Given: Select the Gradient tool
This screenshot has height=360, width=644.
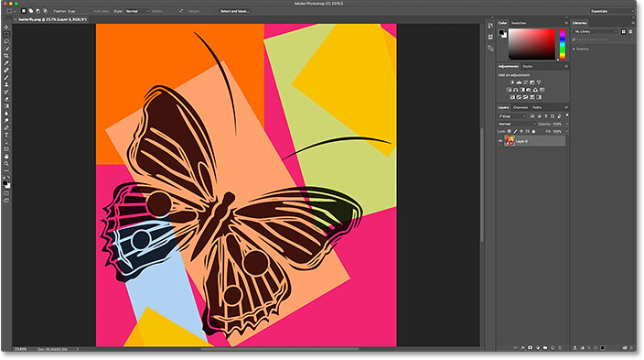Looking at the screenshot, I should pyautogui.click(x=6, y=106).
